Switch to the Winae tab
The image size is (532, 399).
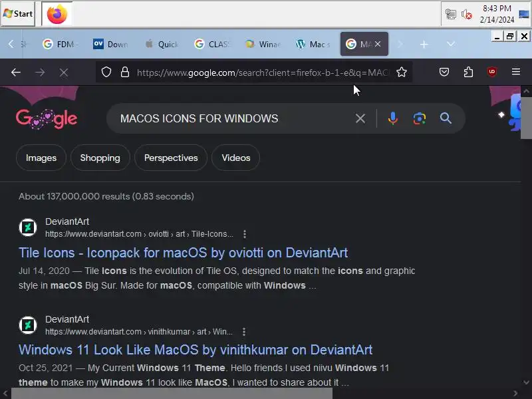263,44
